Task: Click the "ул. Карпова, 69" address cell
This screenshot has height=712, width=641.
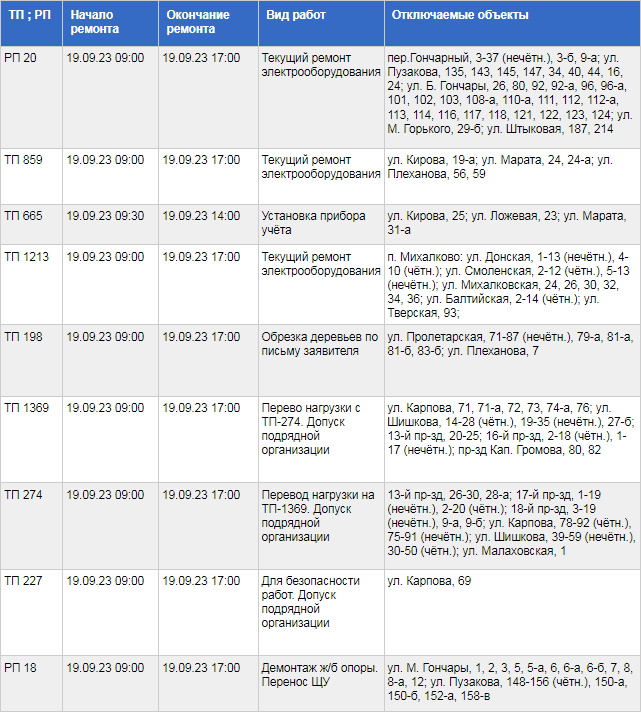Action: (429, 581)
